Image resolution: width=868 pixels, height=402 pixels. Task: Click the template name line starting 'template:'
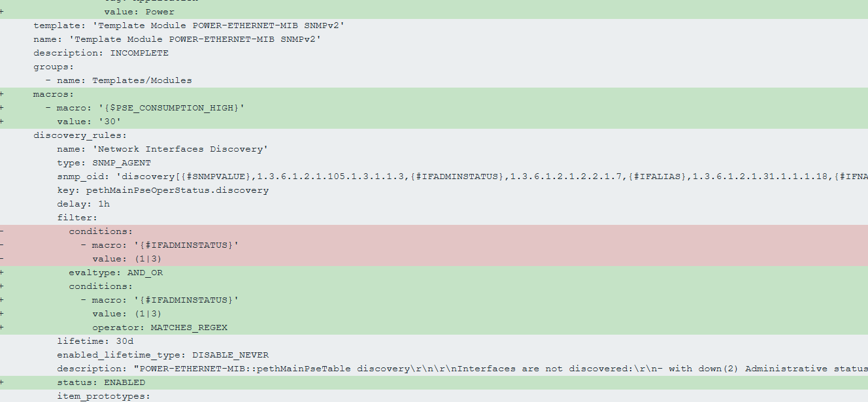click(189, 25)
